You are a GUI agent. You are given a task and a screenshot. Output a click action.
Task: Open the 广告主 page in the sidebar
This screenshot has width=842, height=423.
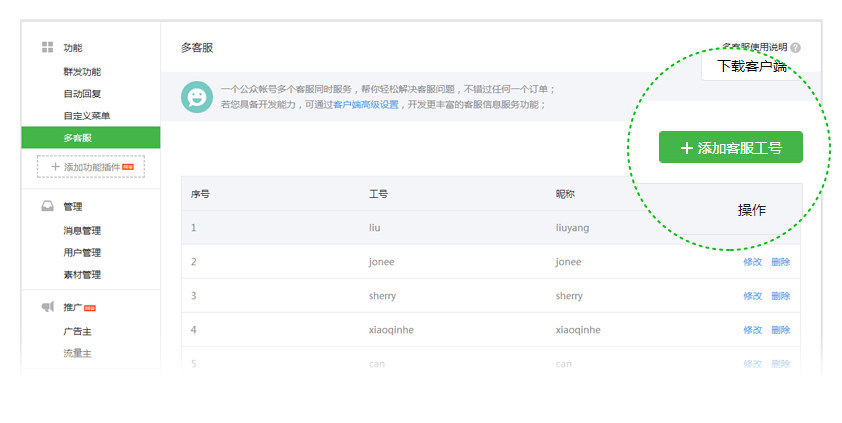coord(78,331)
